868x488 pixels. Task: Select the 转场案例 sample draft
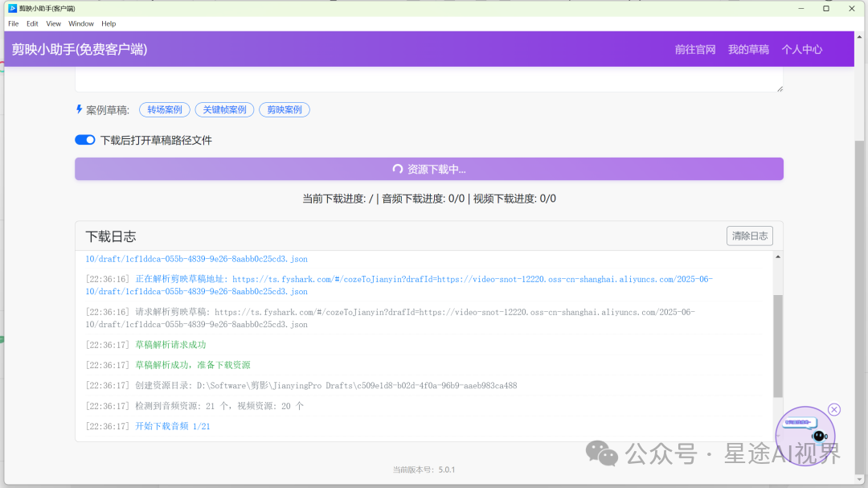(x=165, y=109)
